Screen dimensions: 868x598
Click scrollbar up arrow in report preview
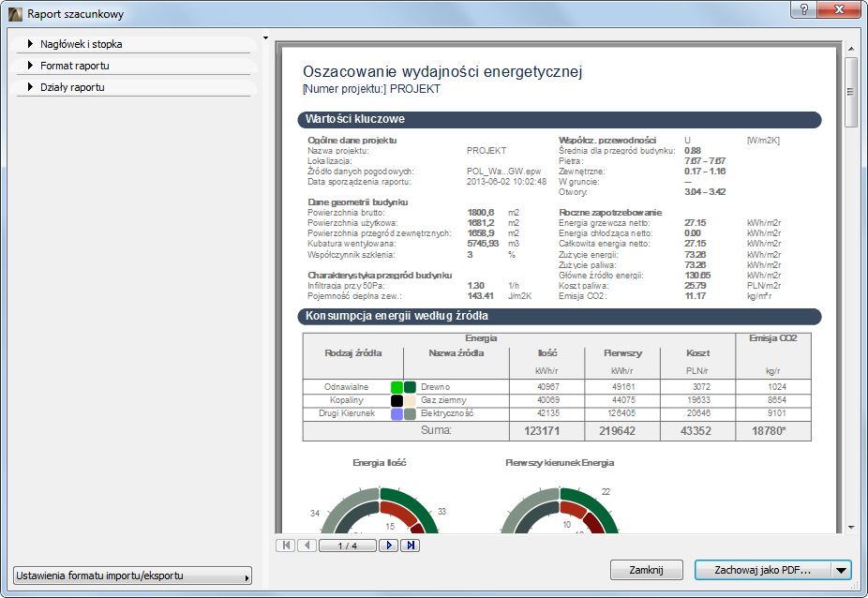pos(850,47)
